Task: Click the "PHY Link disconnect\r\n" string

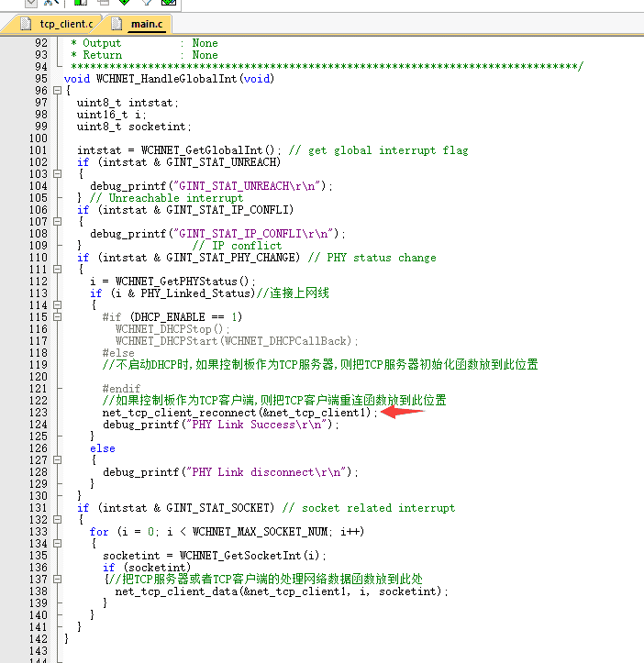Action: click(x=266, y=472)
